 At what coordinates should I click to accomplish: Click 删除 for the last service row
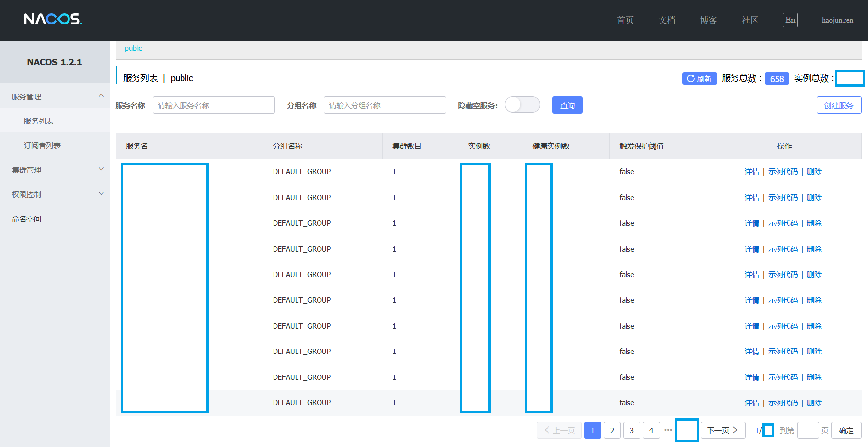[x=814, y=403]
